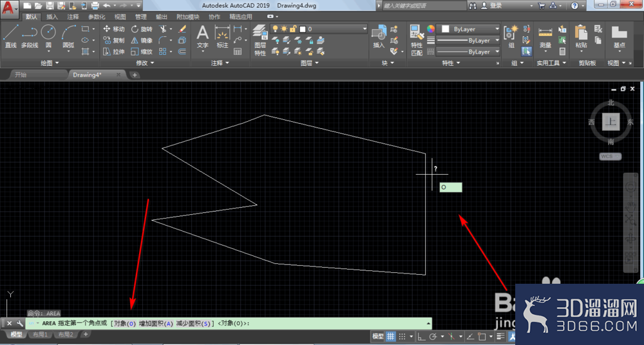644x345 pixels.
Task: Toggle model space button in status bar
Action: tap(377, 337)
